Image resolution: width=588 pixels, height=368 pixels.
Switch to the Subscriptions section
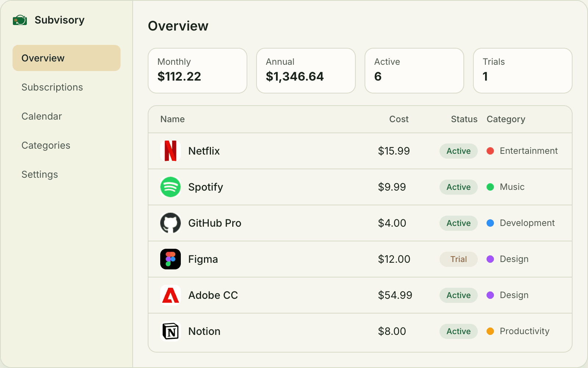pyautogui.click(x=52, y=87)
